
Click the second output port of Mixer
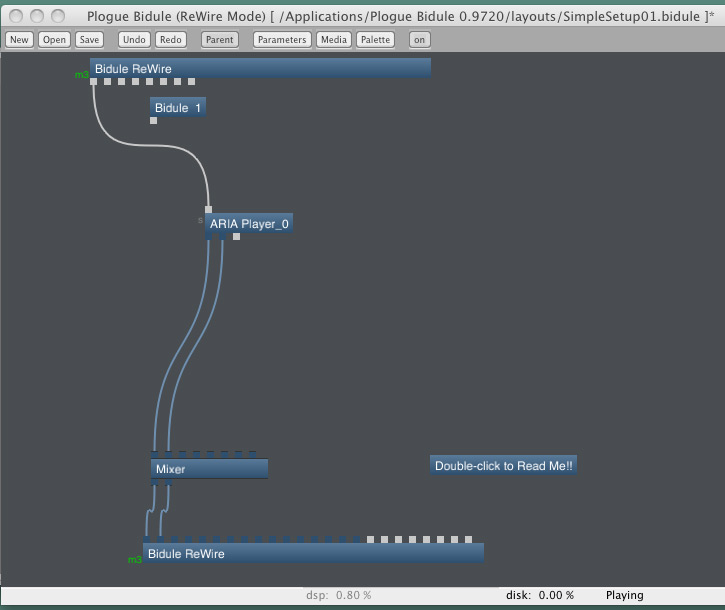pyautogui.click(x=168, y=482)
